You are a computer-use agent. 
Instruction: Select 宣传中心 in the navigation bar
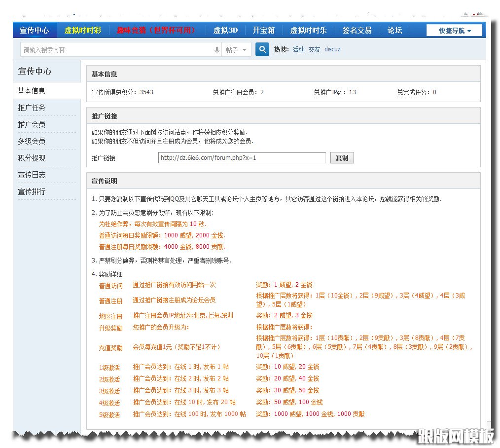[x=35, y=30]
